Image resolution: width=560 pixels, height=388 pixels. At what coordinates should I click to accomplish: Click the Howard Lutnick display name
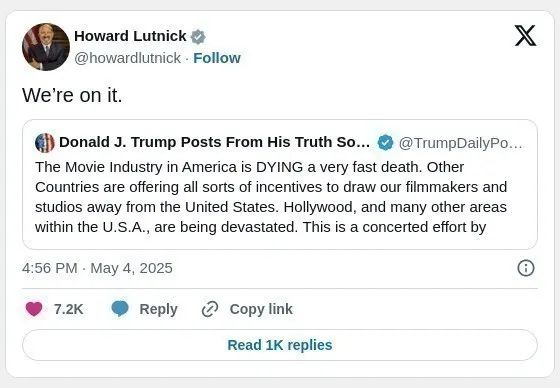pyautogui.click(x=130, y=36)
